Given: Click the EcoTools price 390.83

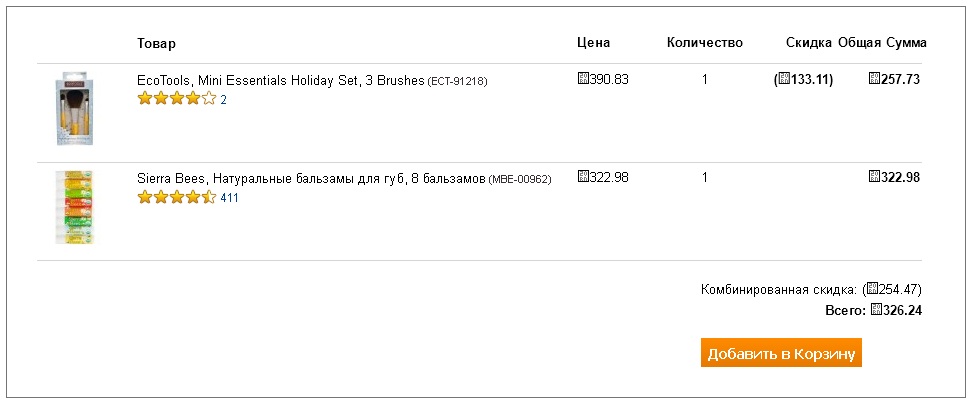Looking at the screenshot, I should (603, 79).
